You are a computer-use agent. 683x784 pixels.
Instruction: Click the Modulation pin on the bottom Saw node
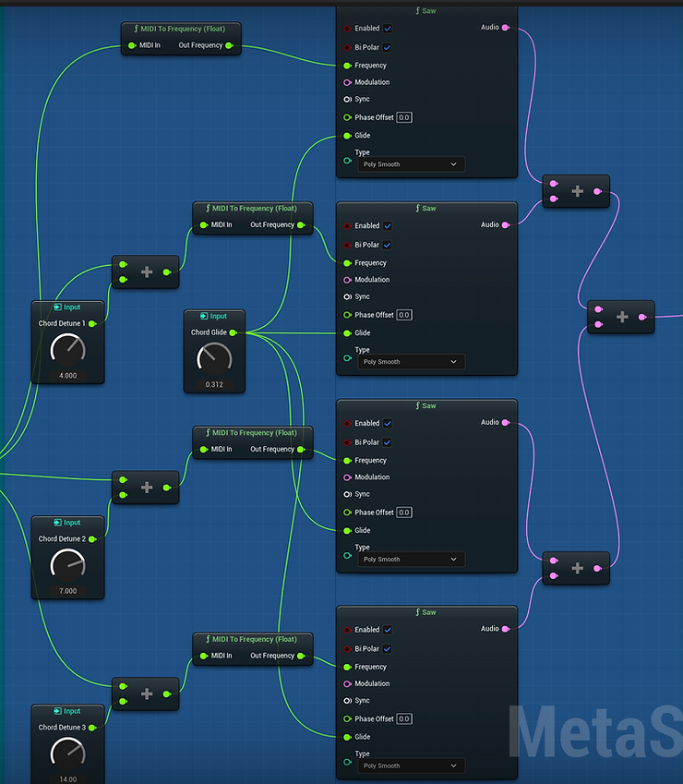[x=347, y=684]
